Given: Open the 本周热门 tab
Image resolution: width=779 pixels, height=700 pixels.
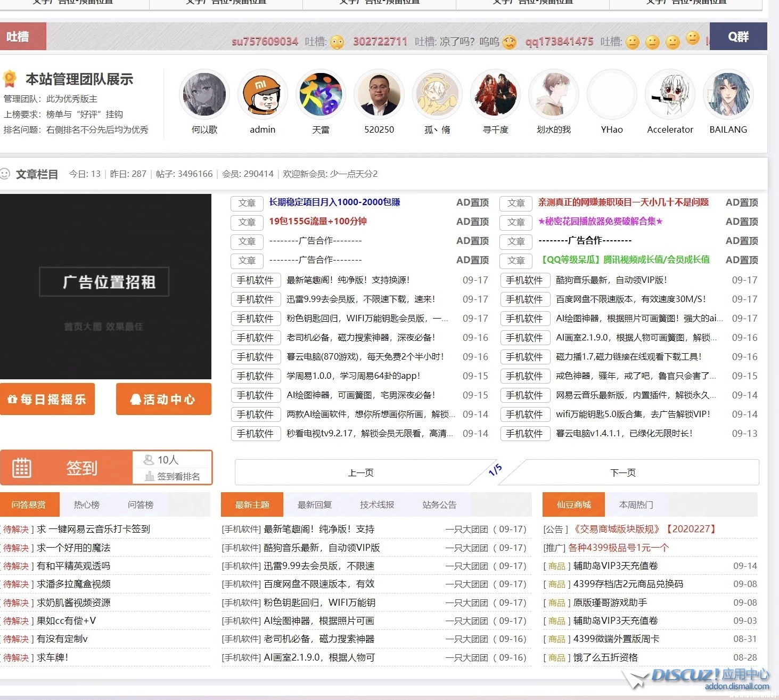Looking at the screenshot, I should coord(636,504).
